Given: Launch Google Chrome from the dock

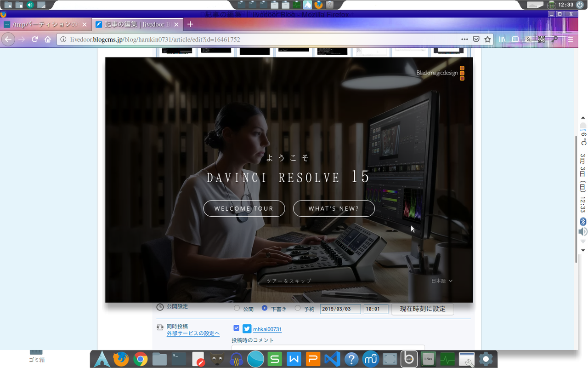Looking at the screenshot, I should click(140, 359).
